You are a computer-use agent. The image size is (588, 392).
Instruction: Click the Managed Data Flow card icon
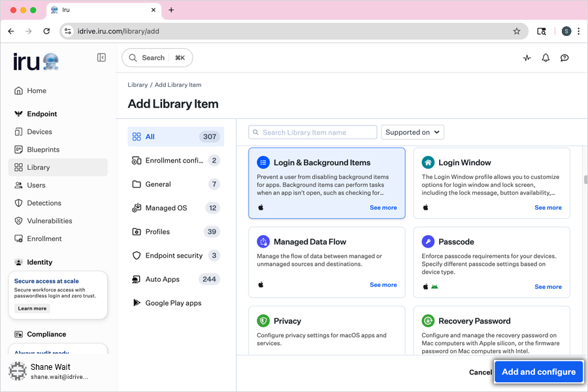(x=263, y=242)
